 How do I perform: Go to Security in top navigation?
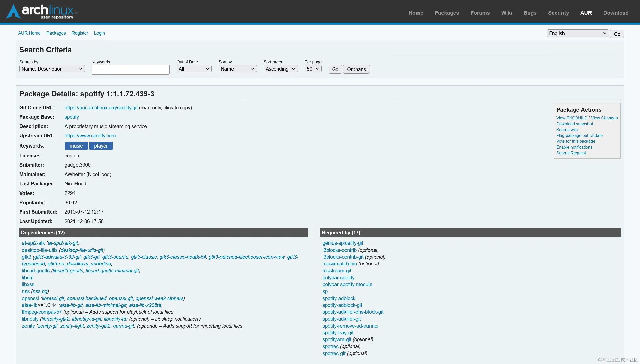[558, 13]
